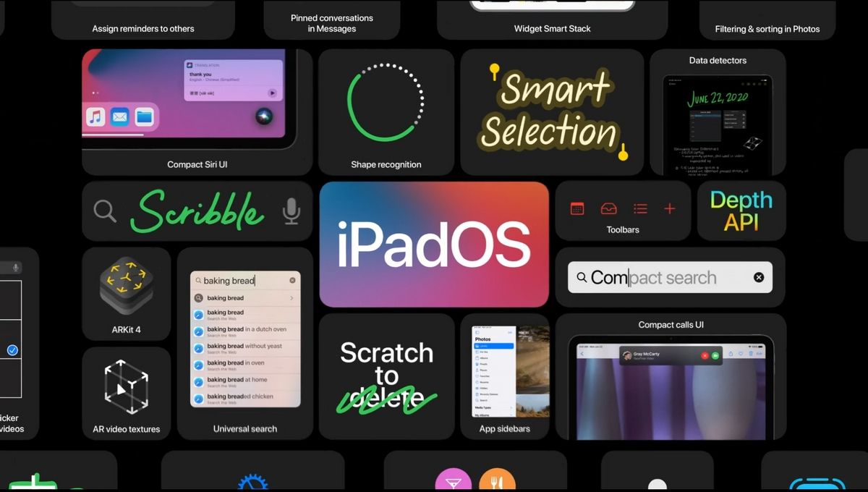868x492 pixels.
Task: Tap the Siri orb in Compact Siri UI
Action: pos(263,117)
